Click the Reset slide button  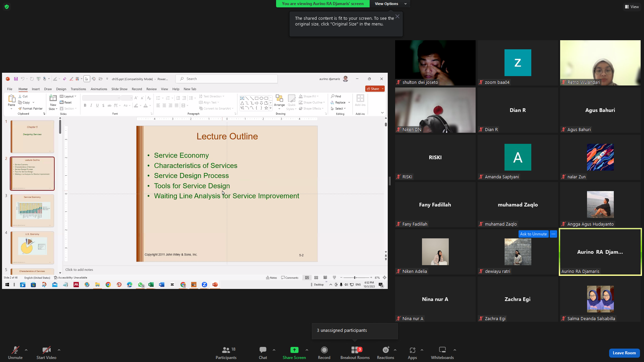coord(66,103)
